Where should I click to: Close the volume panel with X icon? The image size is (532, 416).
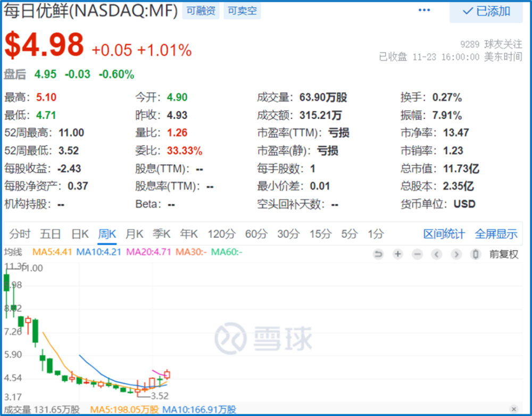(x=514, y=409)
